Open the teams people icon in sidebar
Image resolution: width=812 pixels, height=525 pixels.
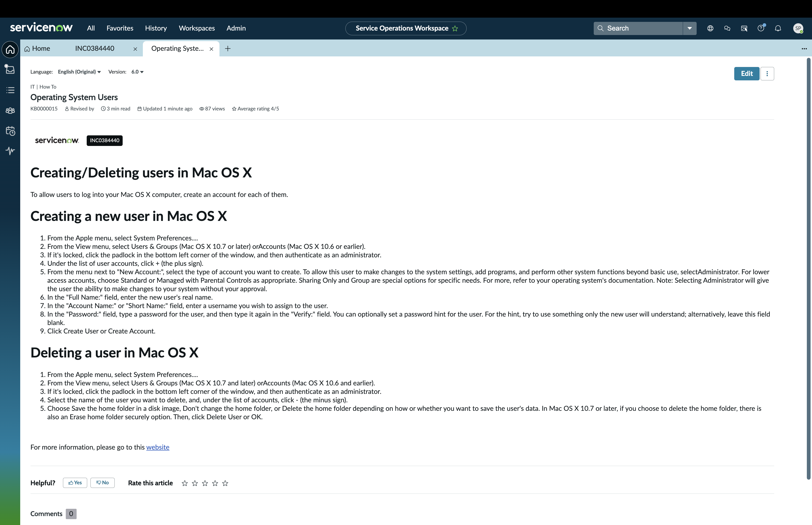pos(10,110)
